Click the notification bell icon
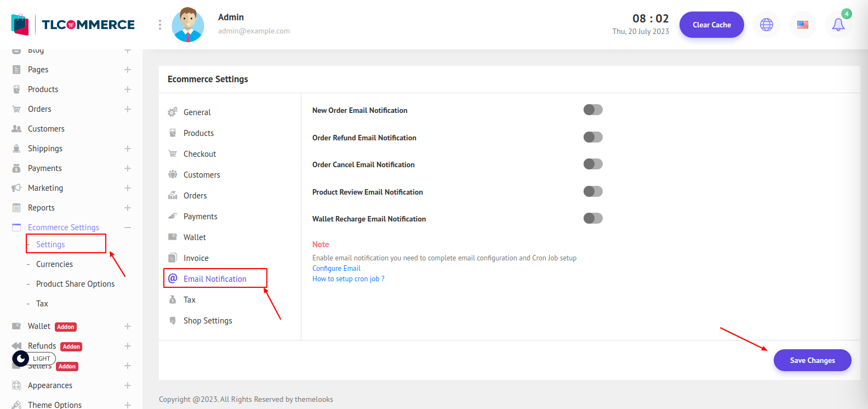 click(x=838, y=25)
